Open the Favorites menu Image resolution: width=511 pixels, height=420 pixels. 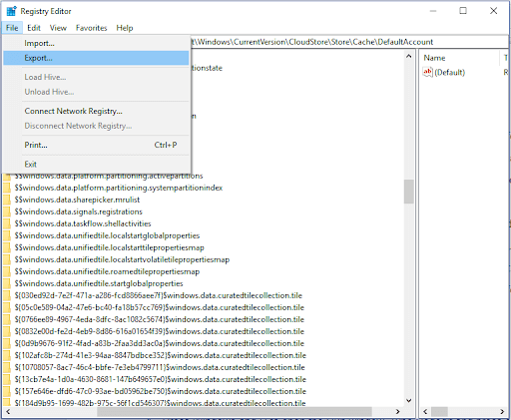click(91, 28)
